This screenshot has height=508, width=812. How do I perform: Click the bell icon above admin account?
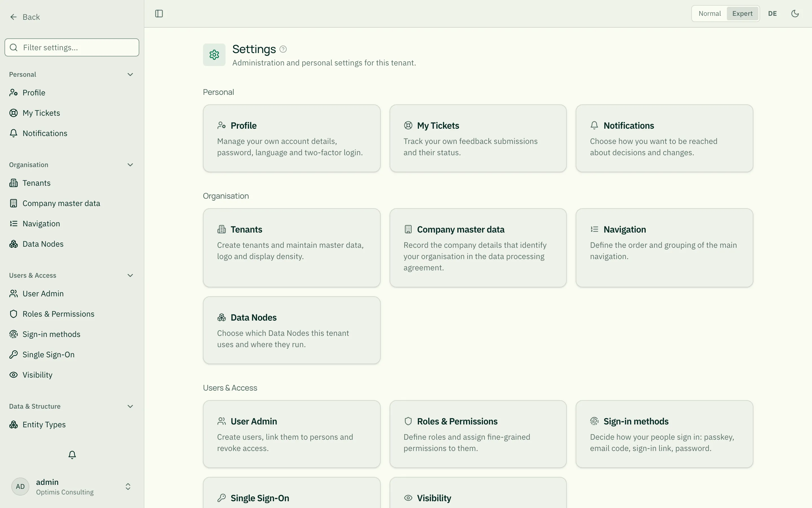[x=72, y=455]
